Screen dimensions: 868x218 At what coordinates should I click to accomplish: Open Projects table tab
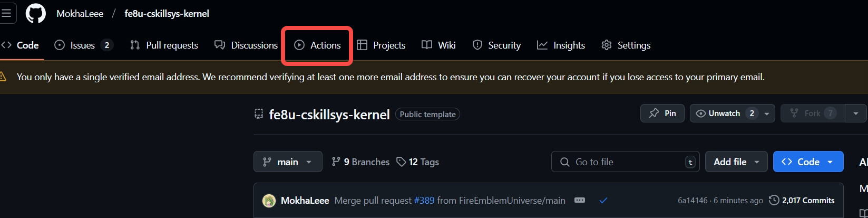[x=381, y=45]
